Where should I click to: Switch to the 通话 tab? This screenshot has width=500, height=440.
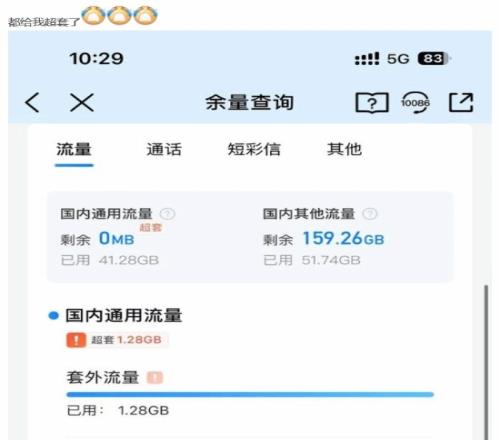click(x=164, y=149)
